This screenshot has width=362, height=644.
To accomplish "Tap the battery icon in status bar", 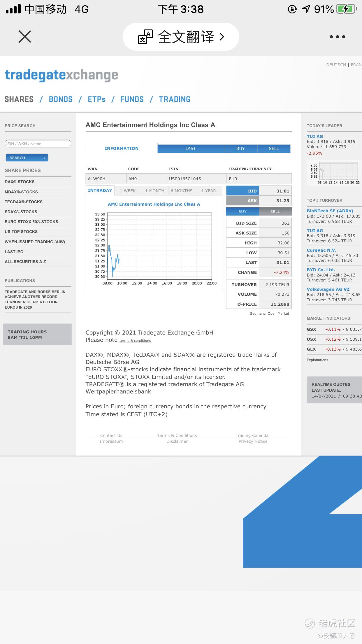I will pos(347,9).
